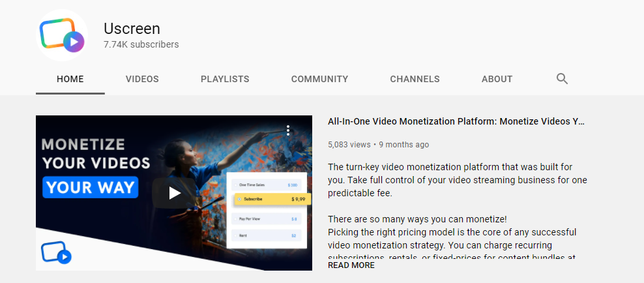Image resolution: width=644 pixels, height=283 pixels.
Task: Open the three-dot menu on video thumbnail
Action: (288, 130)
